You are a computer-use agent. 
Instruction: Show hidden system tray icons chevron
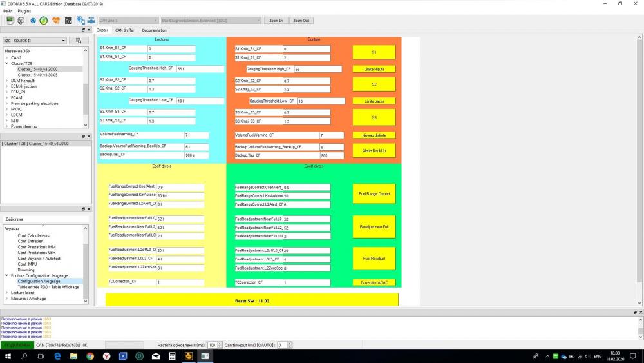(x=547, y=357)
